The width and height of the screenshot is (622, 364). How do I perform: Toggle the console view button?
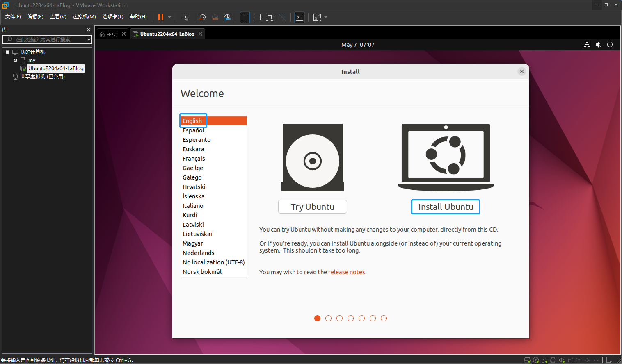(x=300, y=17)
